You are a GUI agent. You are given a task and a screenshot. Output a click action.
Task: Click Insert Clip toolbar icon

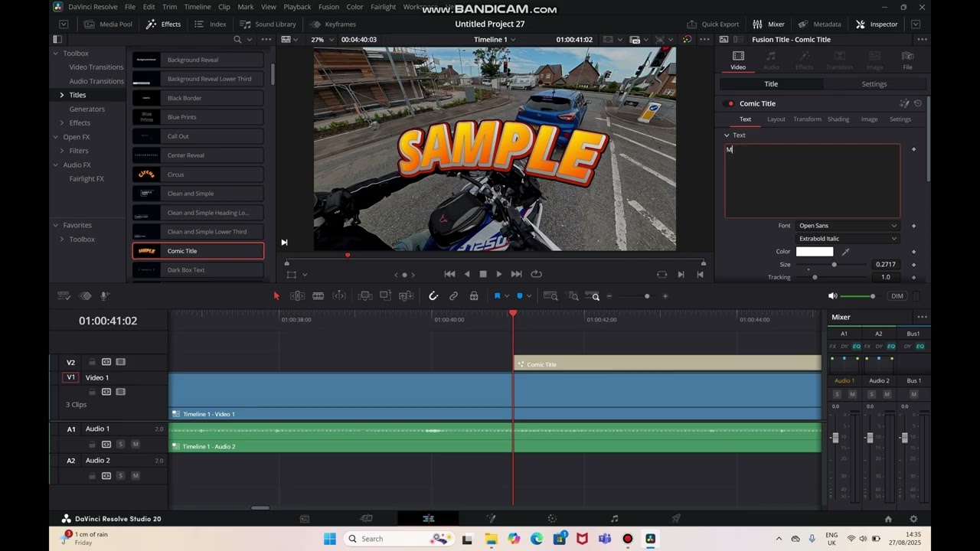[365, 296]
